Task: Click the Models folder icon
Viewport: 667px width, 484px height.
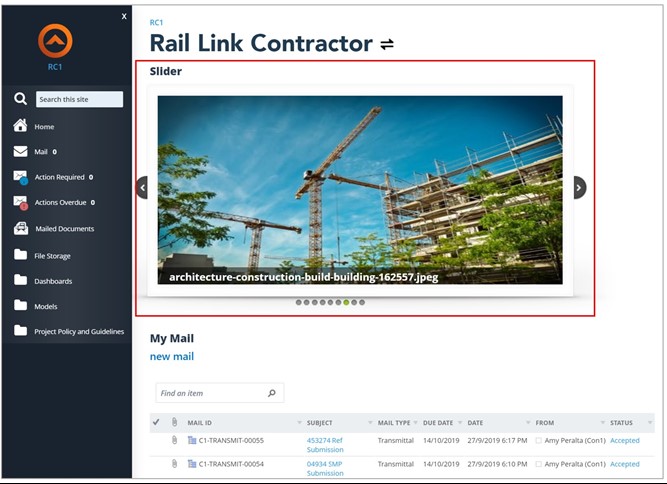Action: 20,305
